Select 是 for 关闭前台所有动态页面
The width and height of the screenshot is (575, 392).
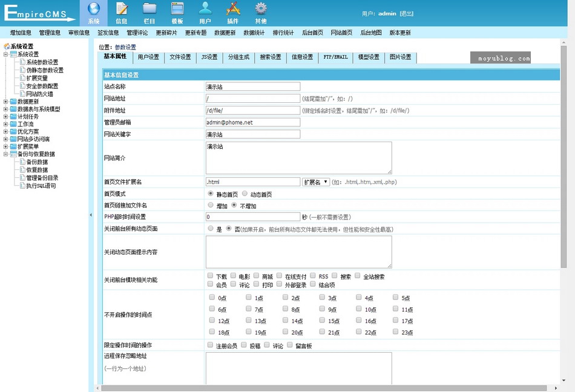(x=211, y=228)
